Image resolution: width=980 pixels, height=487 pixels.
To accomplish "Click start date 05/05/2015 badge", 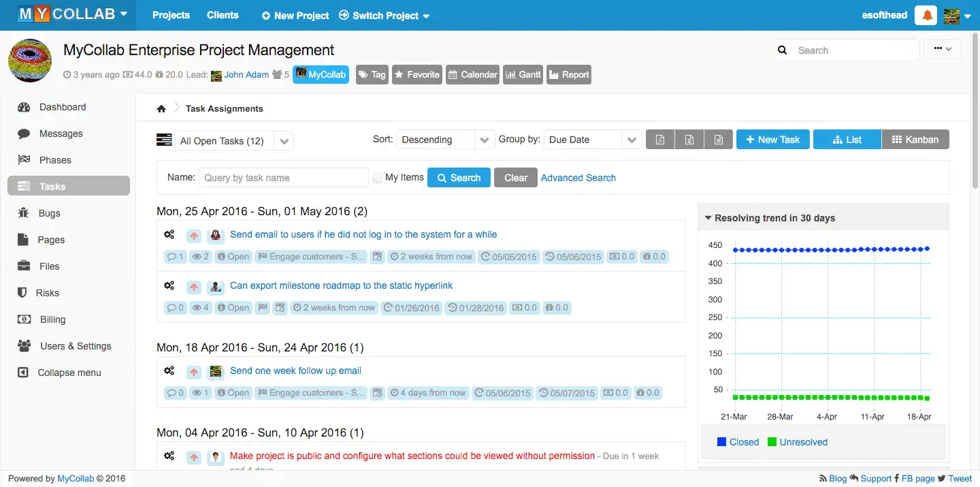I will tap(508, 257).
